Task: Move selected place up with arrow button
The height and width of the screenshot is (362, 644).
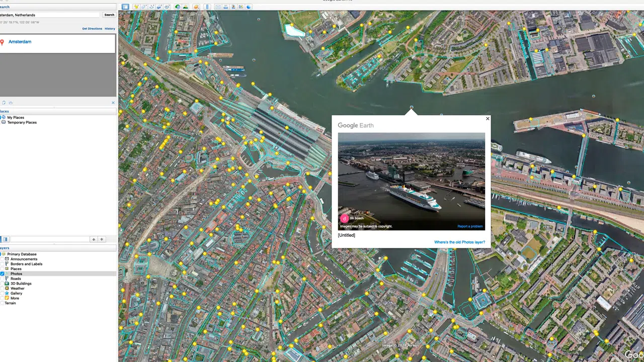Action: tap(94, 239)
